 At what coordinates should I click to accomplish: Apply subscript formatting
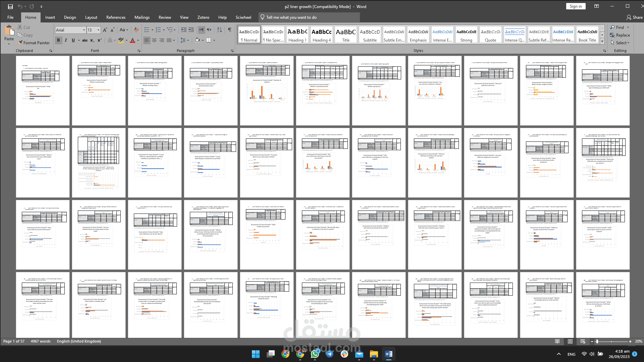pos(92,40)
